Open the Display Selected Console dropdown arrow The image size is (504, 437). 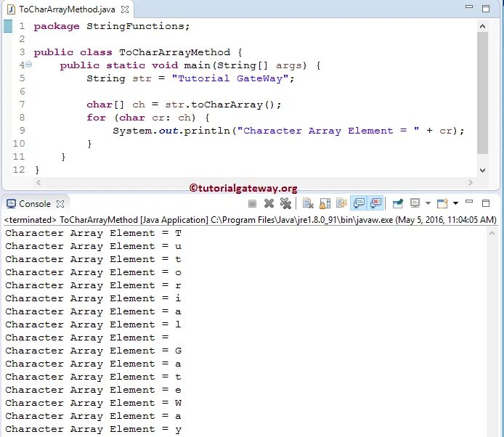tap(428, 203)
